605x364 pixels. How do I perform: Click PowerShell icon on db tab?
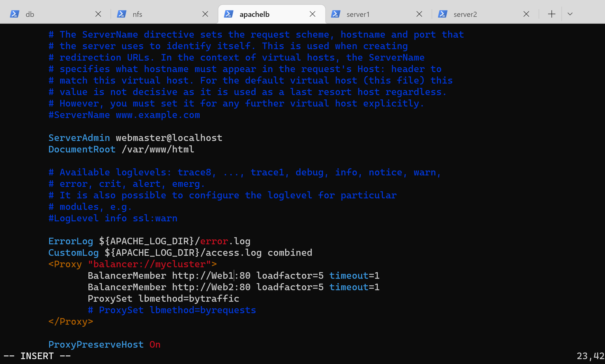pos(14,14)
